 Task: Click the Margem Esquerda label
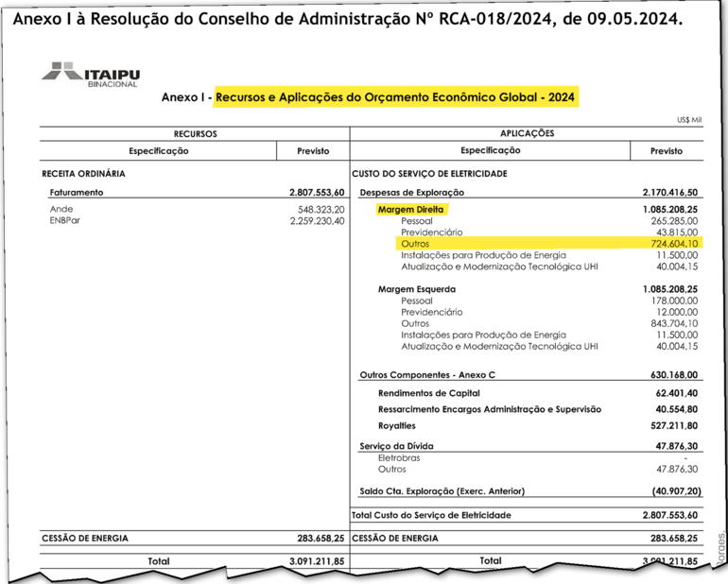click(417, 288)
